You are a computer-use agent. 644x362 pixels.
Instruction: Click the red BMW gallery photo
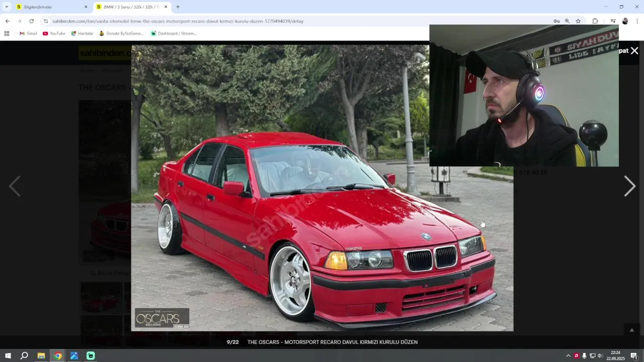tap(322, 188)
